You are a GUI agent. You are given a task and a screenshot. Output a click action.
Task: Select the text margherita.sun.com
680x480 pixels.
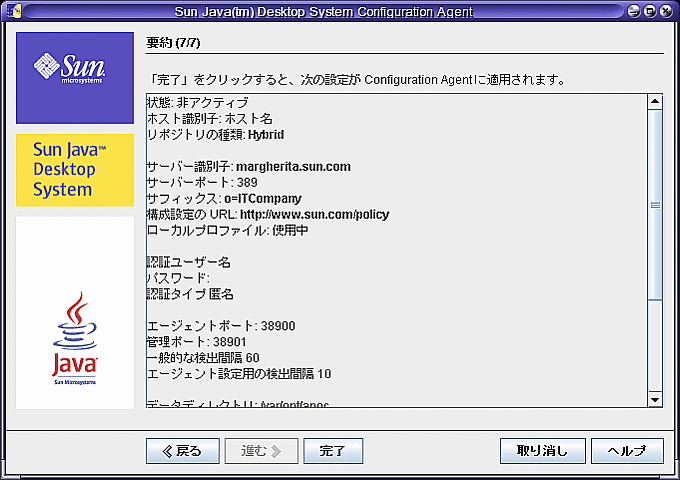pyautogui.click(x=293, y=167)
